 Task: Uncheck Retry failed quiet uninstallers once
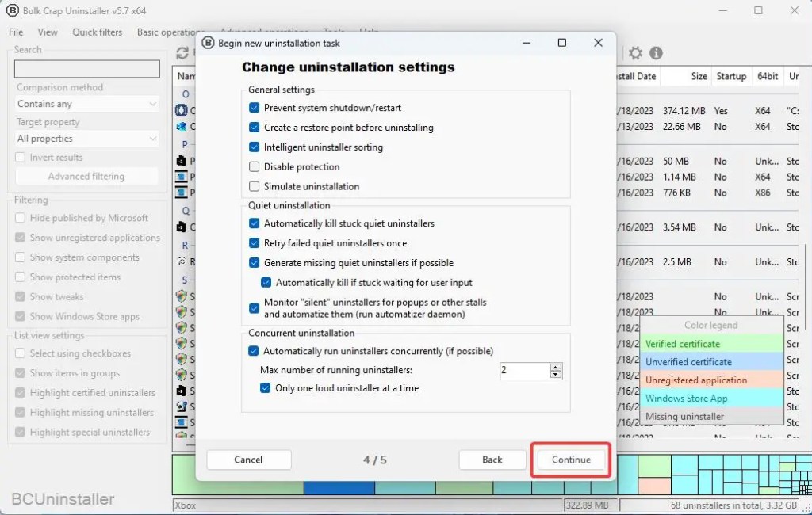coord(254,243)
